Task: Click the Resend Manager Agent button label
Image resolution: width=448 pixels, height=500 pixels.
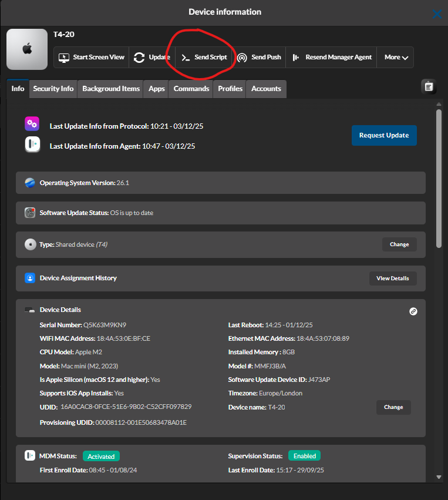Action: (338, 58)
